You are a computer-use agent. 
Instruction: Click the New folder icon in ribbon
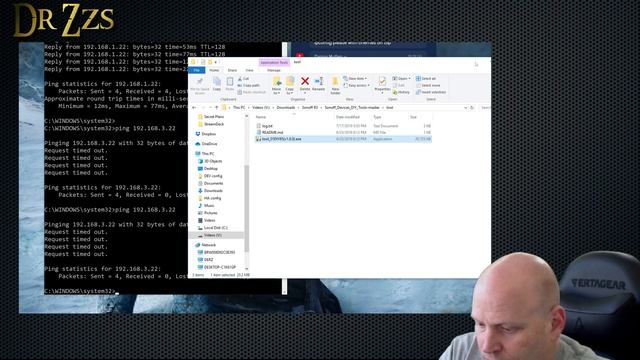click(335, 82)
